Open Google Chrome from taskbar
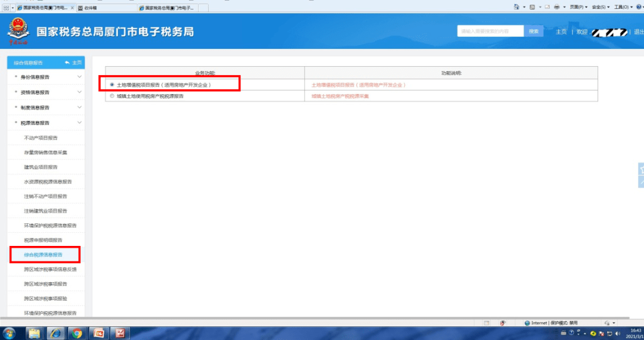The width and height of the screenshot is (644, 340). 76,333
